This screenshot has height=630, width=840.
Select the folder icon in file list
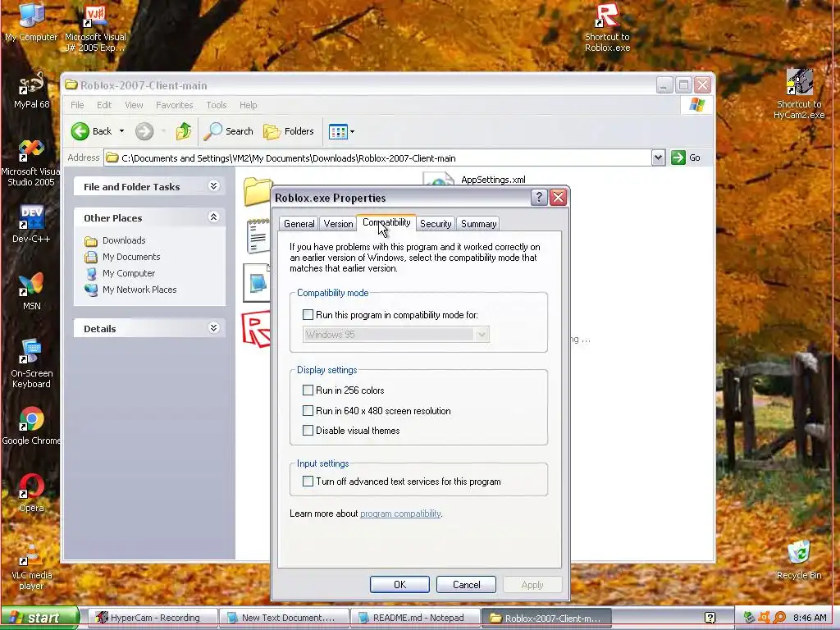[x=257, y=191]
